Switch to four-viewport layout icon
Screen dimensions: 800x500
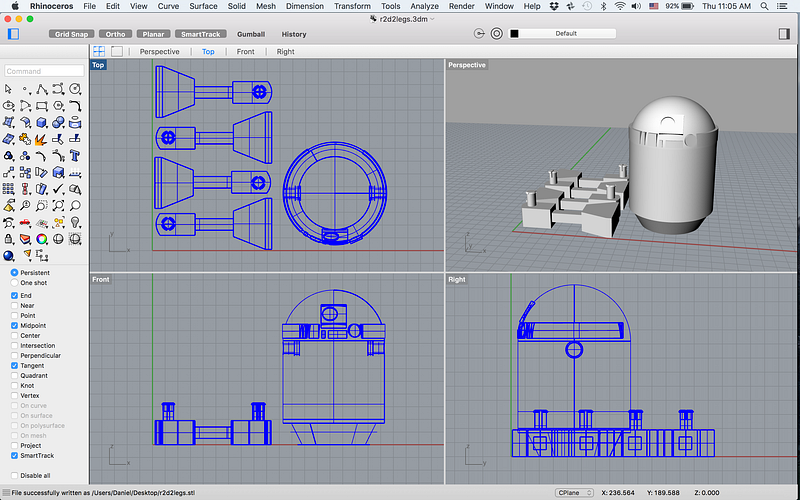tap(99, 51)
